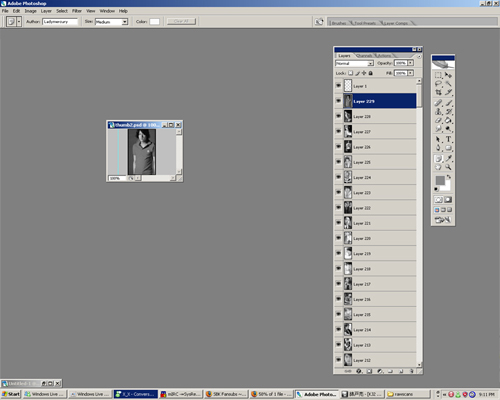This screenshot has height=400, width=500.
Task: Toggle visibility of Layer 215
Action: (x=338, y=314)
